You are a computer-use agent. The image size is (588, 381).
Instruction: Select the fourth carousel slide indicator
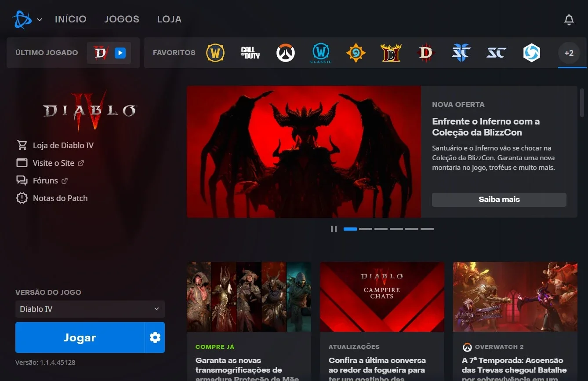[x=396, y=229]
